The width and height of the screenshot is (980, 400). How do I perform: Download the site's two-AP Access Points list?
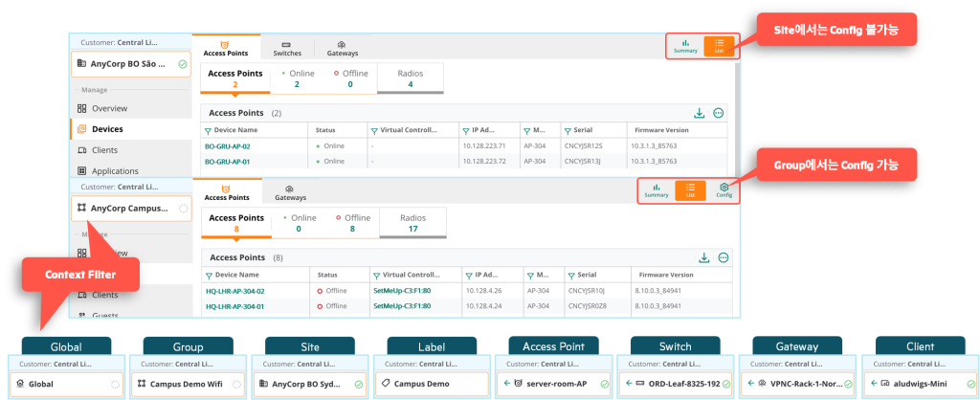702,113
